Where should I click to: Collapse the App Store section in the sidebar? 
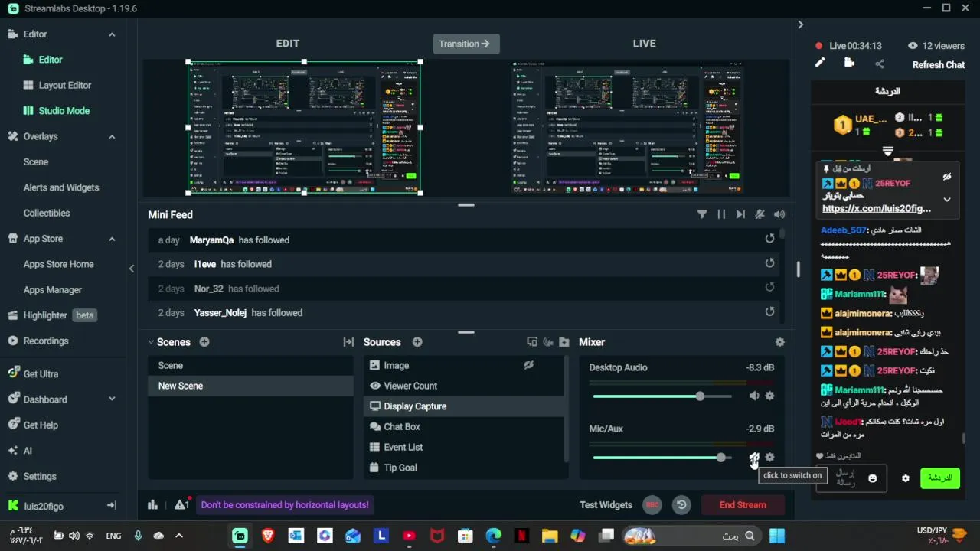pos(112,239)
